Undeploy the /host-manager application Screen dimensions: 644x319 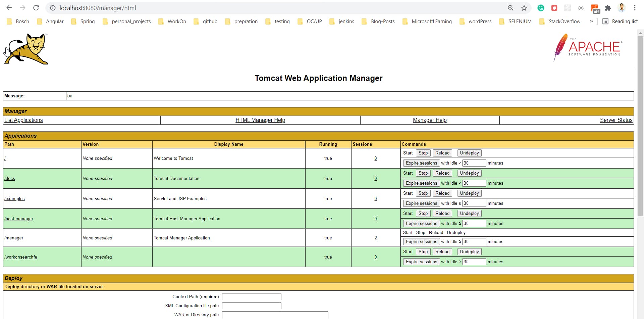point(469,213)
